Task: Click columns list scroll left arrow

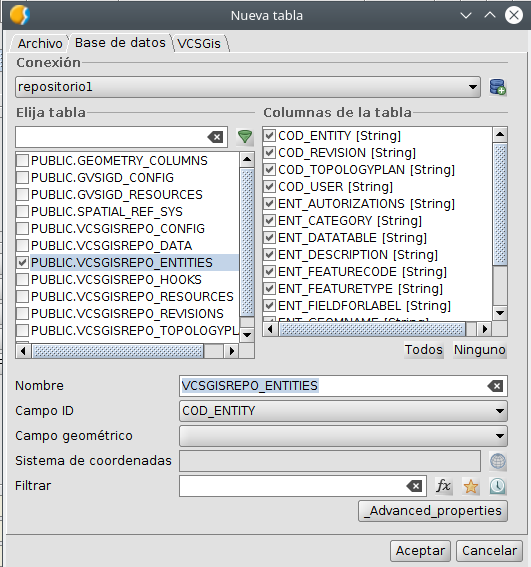Action: point(270,329)
